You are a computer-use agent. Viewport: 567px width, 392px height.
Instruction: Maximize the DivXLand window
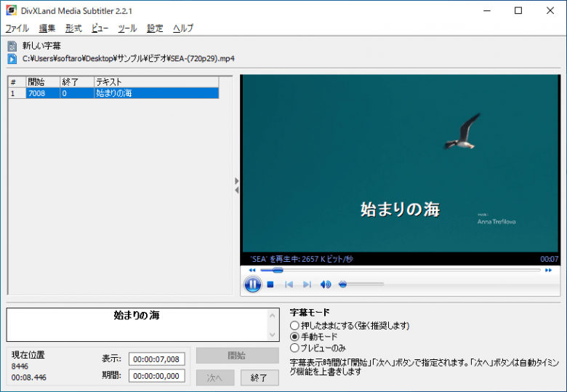coord(518,10)
